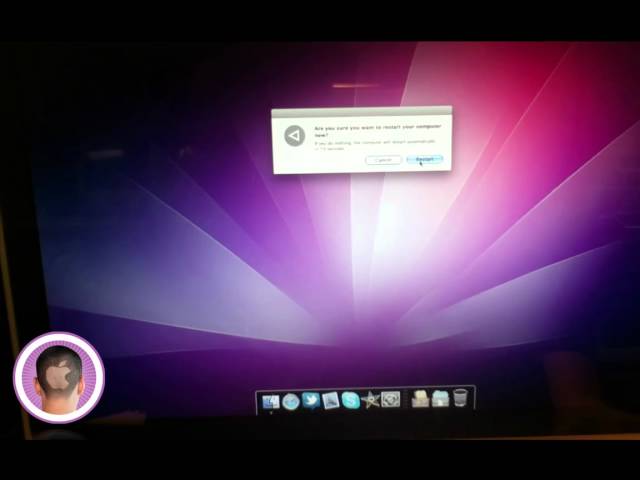Screen dimensions: 640x480
Task: Open the iMovie star icon in dock
Action: [x=371, y=400]
